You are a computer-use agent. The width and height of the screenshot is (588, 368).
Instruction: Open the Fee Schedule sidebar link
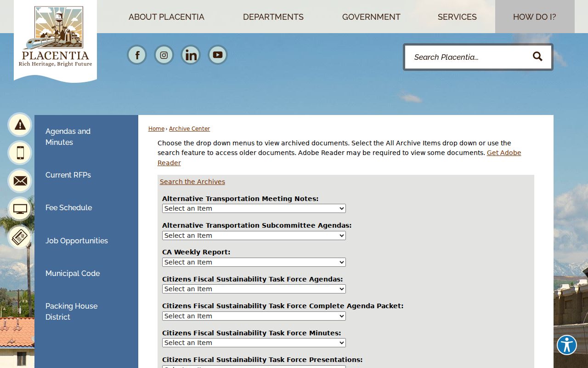68,207
